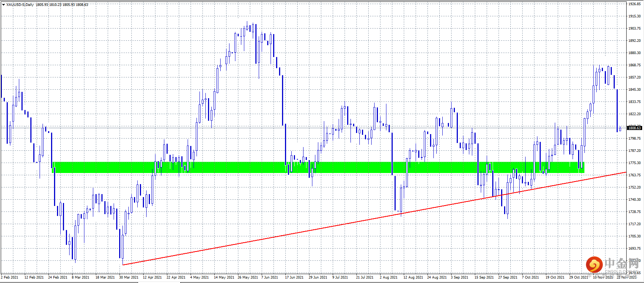Click the 12 Feb 2021 date label

pyautogui.click(x=34, y=277)
